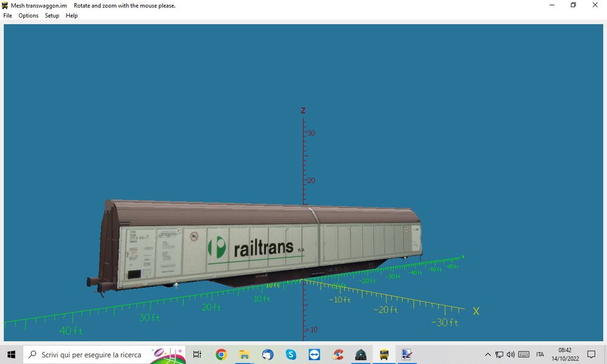Click the Windows Start button
Screen dimensions: 607x364
11,354
